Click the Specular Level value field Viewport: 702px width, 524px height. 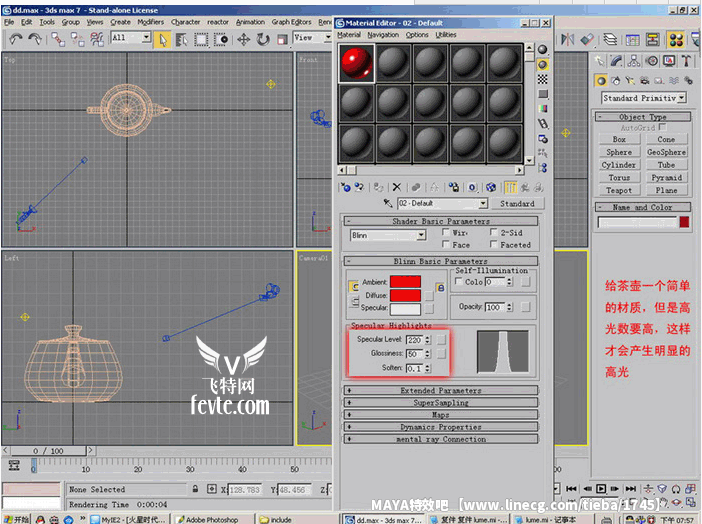coord(415,340)
